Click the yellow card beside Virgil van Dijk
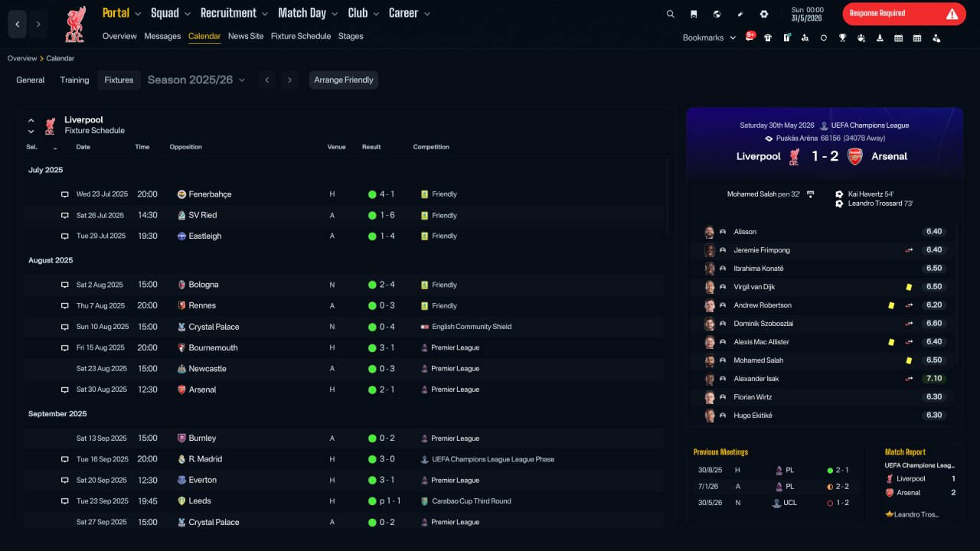980x551 pixels. [x=909, y=287]
